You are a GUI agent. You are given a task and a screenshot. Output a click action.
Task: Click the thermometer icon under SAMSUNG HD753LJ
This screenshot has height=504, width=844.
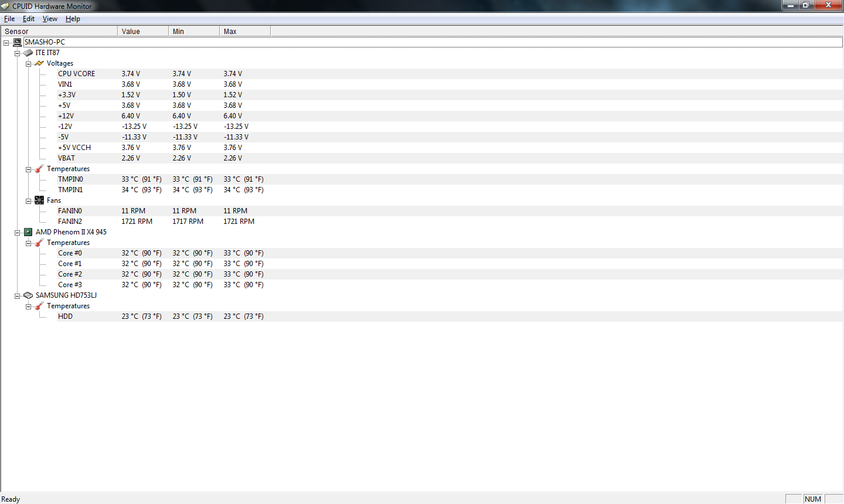pos(39,306)
